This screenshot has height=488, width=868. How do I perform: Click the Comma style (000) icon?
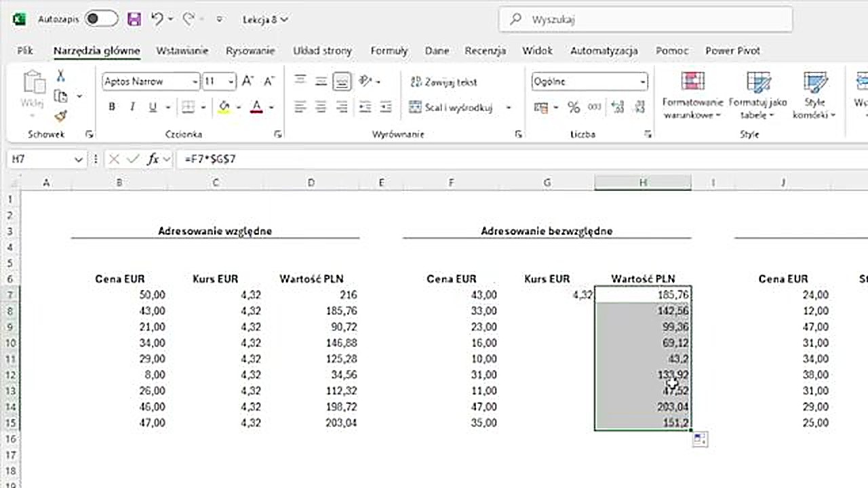594,106
